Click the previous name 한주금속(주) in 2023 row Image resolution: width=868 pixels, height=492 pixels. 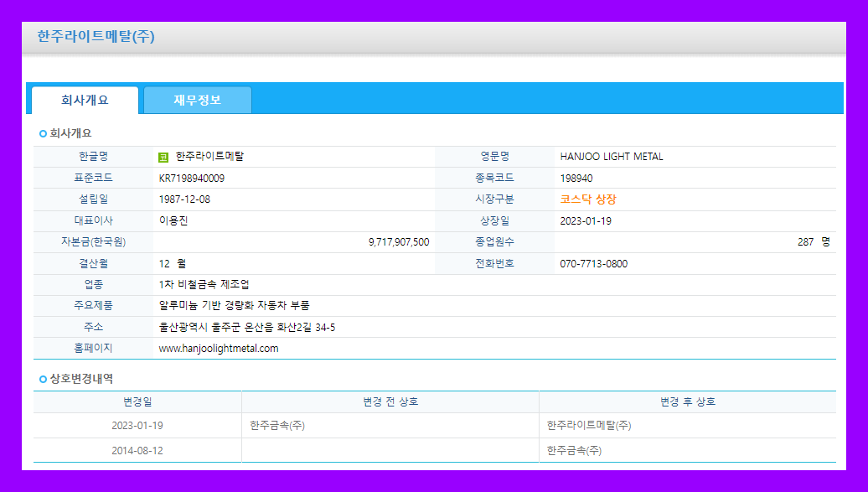tap(277, 426)
